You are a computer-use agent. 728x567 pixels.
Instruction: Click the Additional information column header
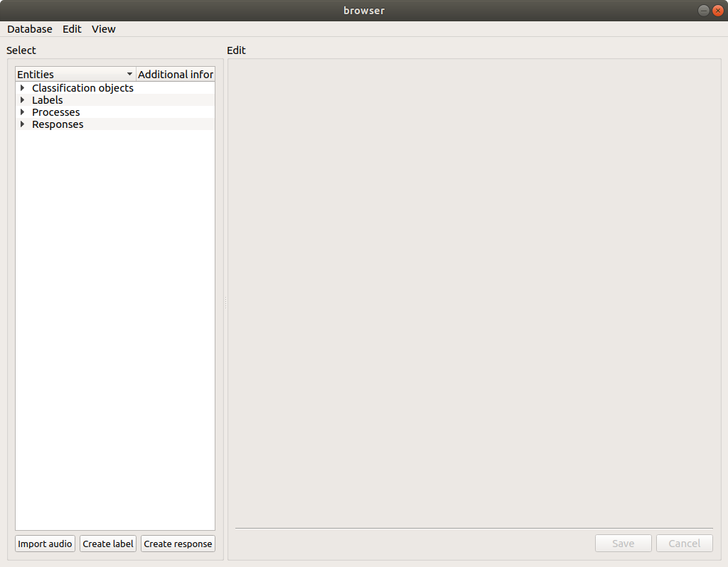click(175, 74)
